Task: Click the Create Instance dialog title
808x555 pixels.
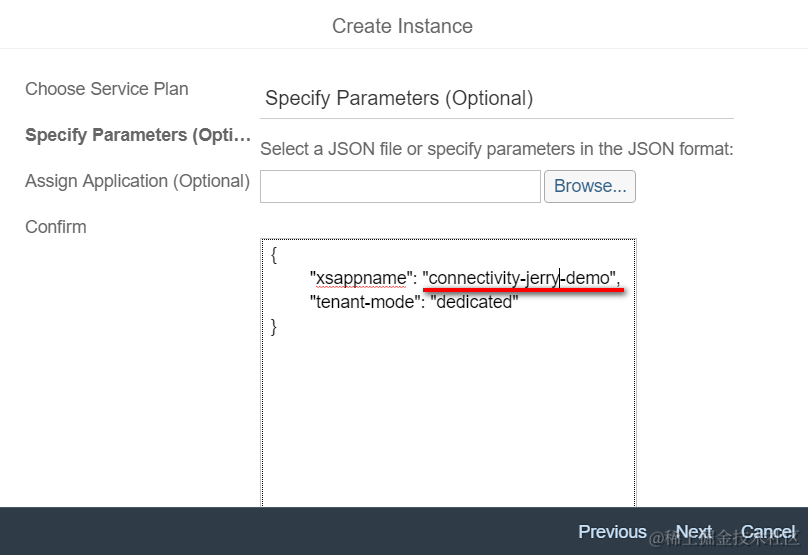Action: tap(402, 26)
